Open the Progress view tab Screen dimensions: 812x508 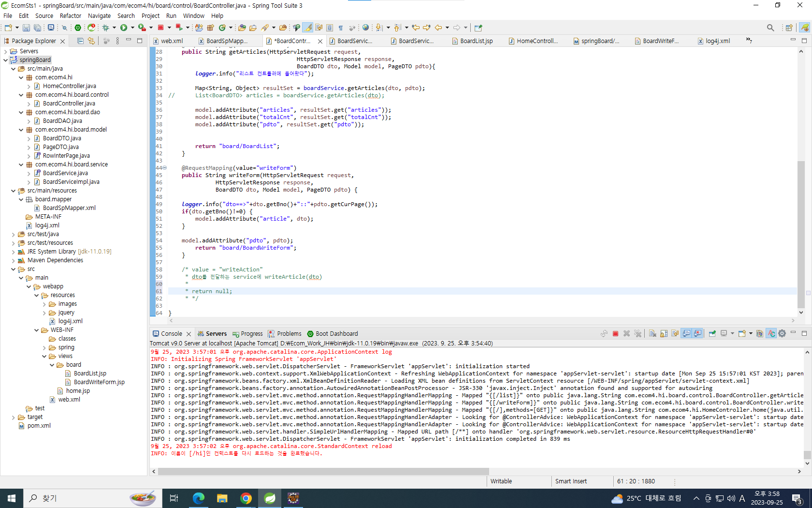(247, 333)
